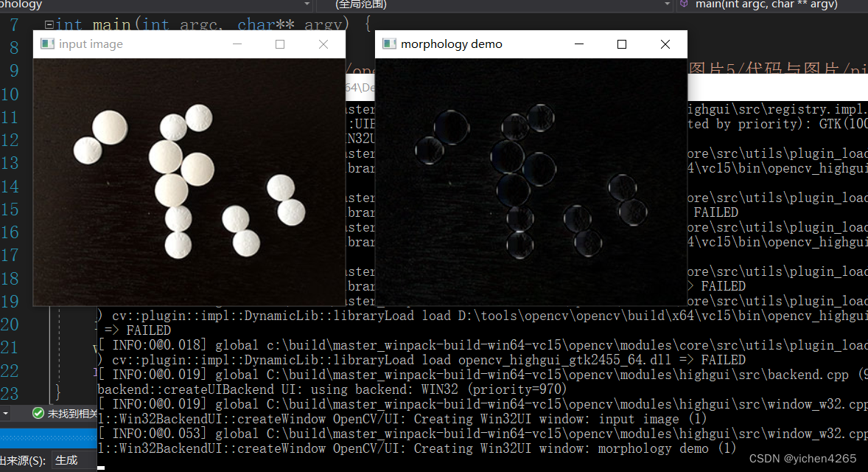Click the input image window app icon
Image resolution: width=868 pixels, height=472 pixels.
point(48,44)
